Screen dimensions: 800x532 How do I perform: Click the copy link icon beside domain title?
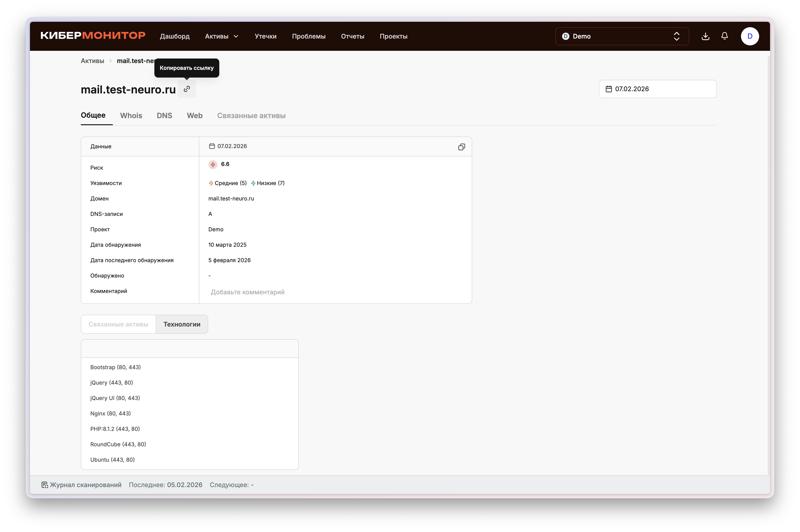[x=187, y=89]
